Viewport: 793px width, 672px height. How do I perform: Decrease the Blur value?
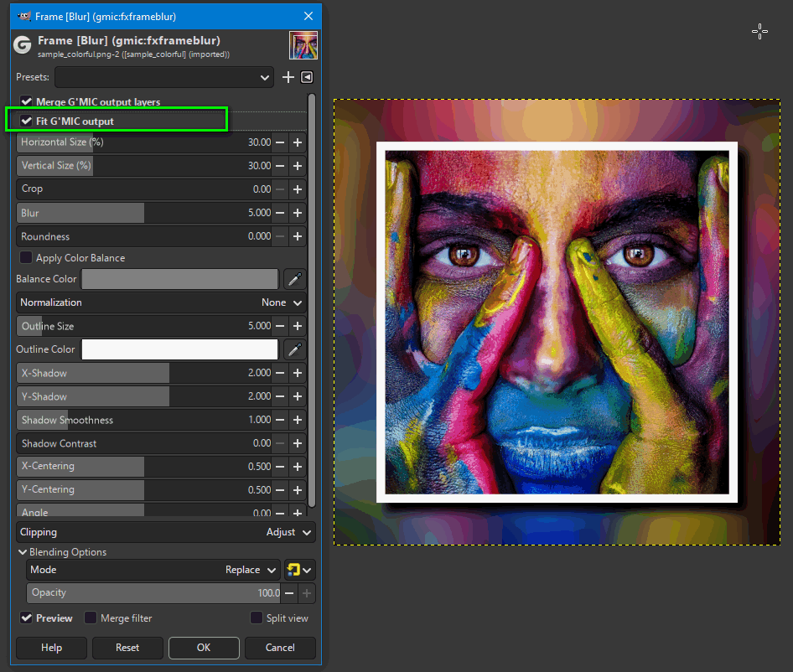point(280,213)
